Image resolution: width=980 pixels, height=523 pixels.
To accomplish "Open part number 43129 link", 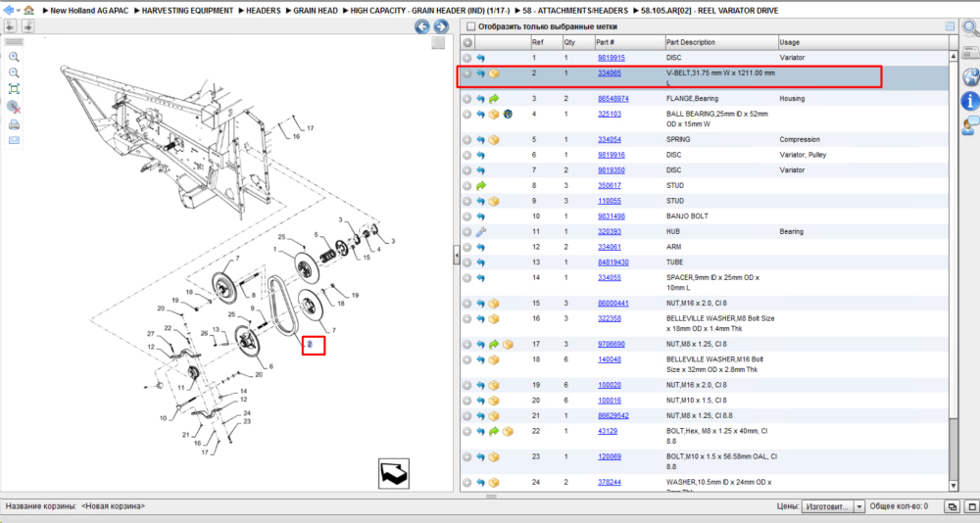I will tap(608, 432).
